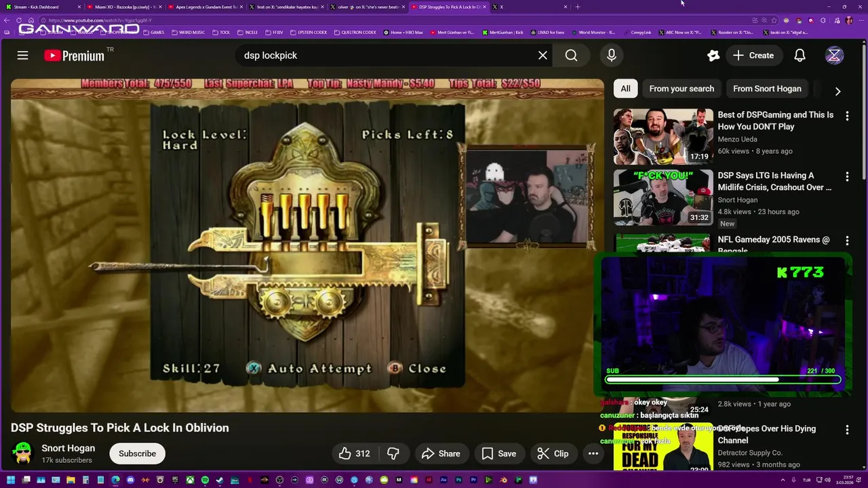Go to YouTube Premium home logo

pos(75,56)
